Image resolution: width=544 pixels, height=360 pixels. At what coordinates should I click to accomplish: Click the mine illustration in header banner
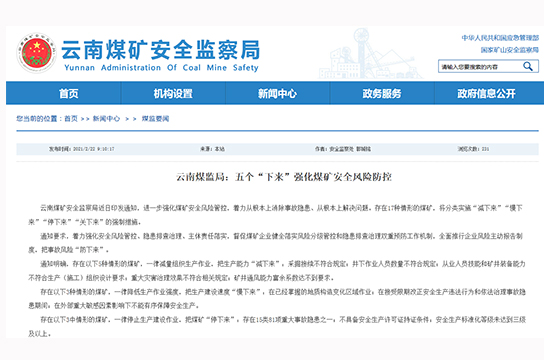tap(371, 54)
